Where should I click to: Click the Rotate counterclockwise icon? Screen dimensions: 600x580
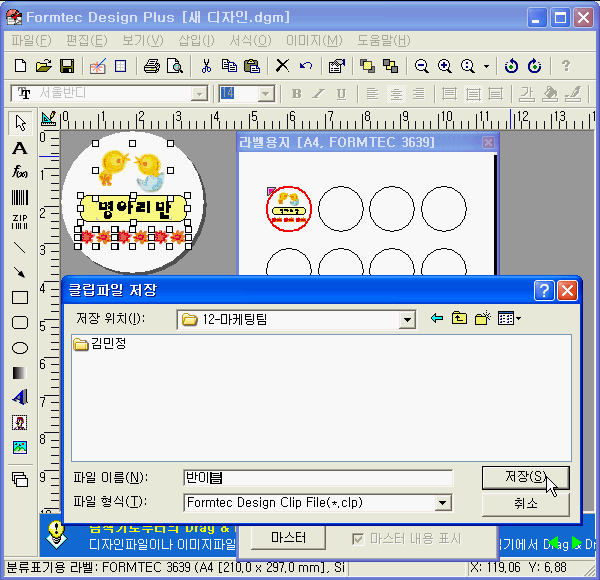(x=511, y=66)
